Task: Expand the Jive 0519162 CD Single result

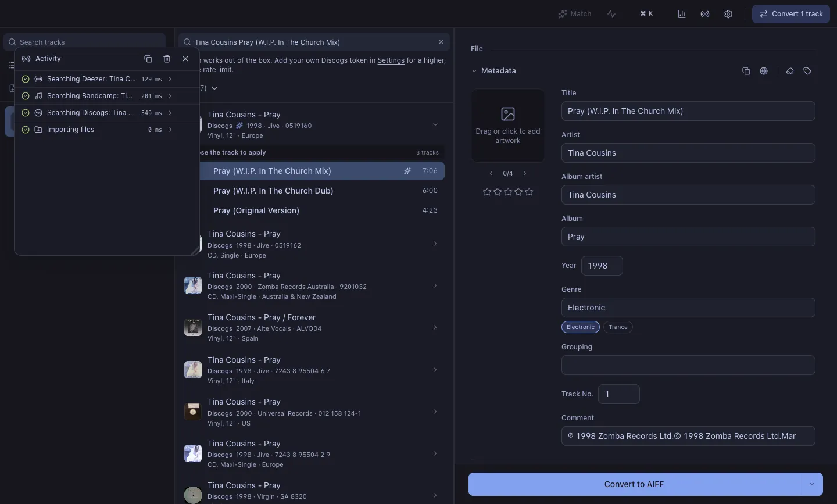Action: (x=435, y=244)
